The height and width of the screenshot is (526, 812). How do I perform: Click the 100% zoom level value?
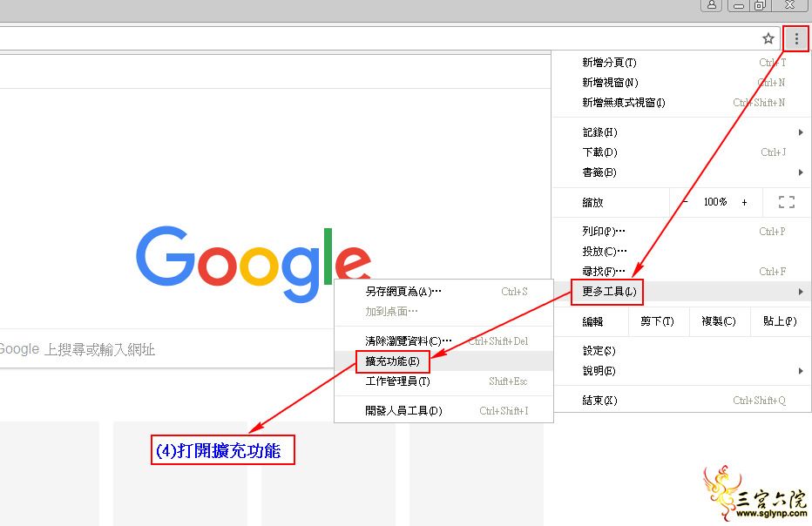click(x=715, y=202)
